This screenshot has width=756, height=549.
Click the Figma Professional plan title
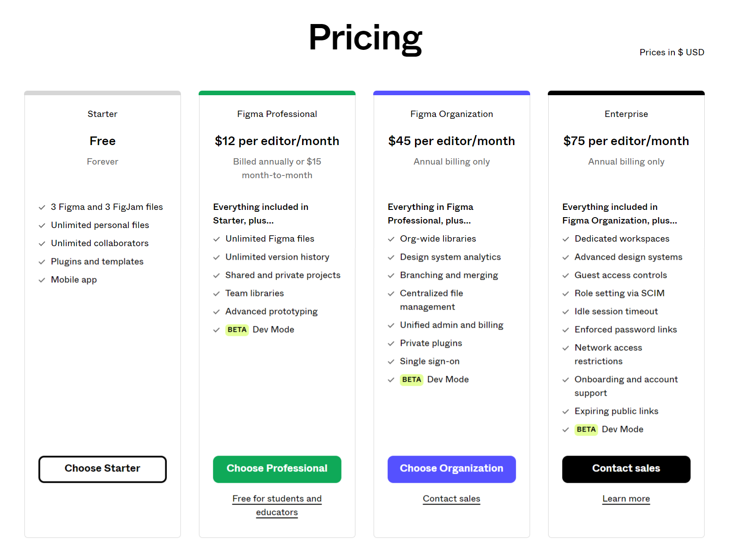coord(277,114)
